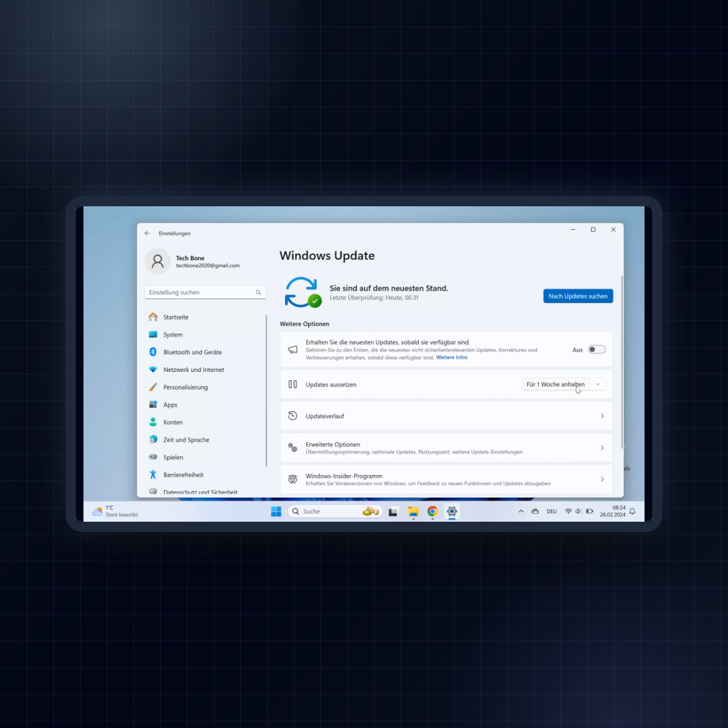This screenshot has width=728, height=728.
Task: Toggle the newest updates switch (Aus)
Action: tap(596, 349)
